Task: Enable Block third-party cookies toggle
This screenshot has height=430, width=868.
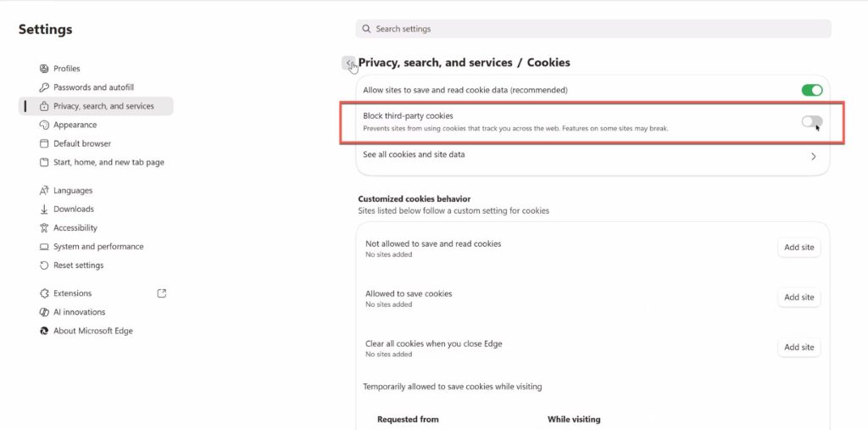Action: click(x=811, y=122)
